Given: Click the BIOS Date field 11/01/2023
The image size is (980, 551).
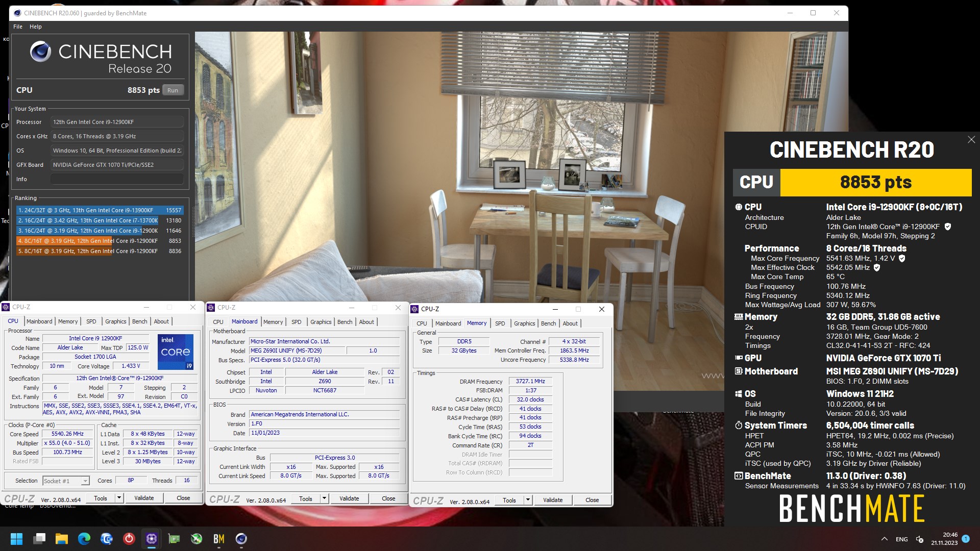Looking at the screenshot, I should [x=324, y=433].
